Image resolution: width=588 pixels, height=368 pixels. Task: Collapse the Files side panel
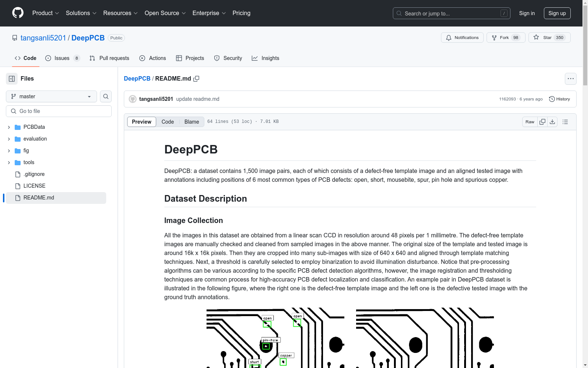point(12,79)
